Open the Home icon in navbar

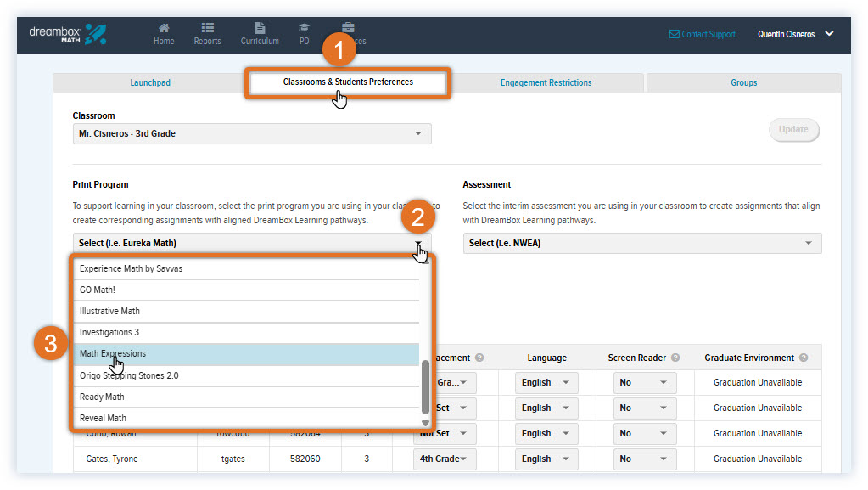click(x=164, y=28)
